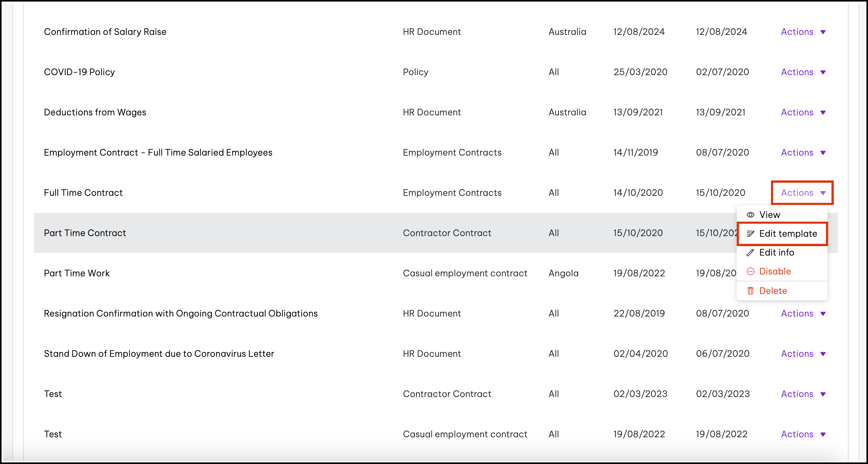Select Edit info menu entry

[776, 252]
